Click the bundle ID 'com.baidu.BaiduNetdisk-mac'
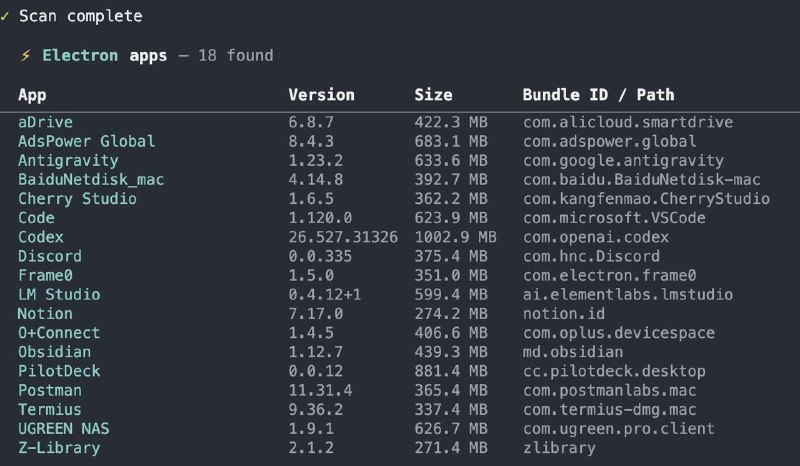800x466 pixels. [x=642, y=180]
